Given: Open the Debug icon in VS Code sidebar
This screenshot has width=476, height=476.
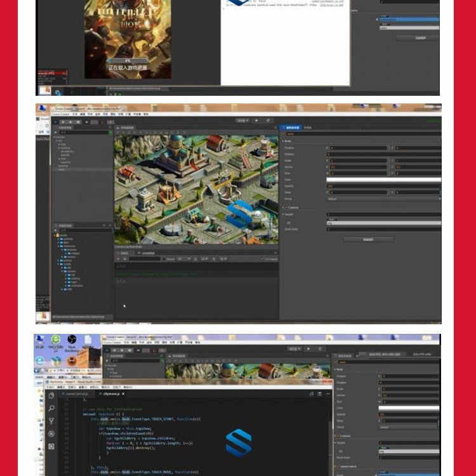Looking at the screenshot, I should (51, 433).
